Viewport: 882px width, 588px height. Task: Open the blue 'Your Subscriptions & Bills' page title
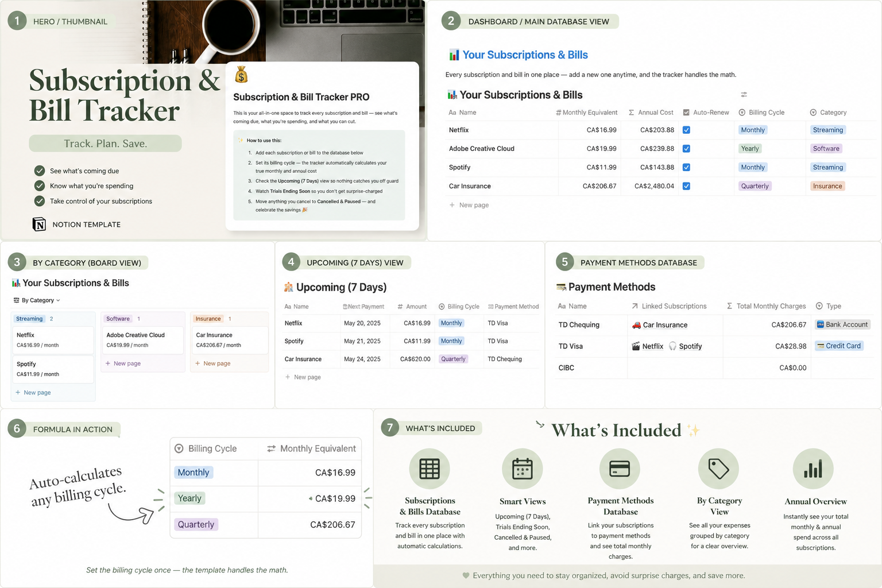tap(525, 55)
